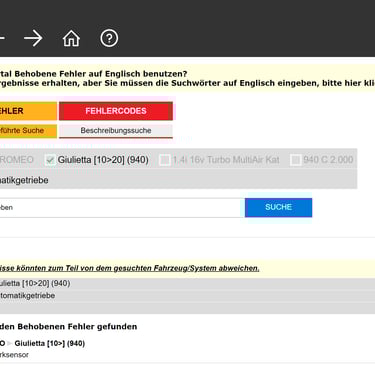Click the Automatikgetriebe system row

pos(179,180)
